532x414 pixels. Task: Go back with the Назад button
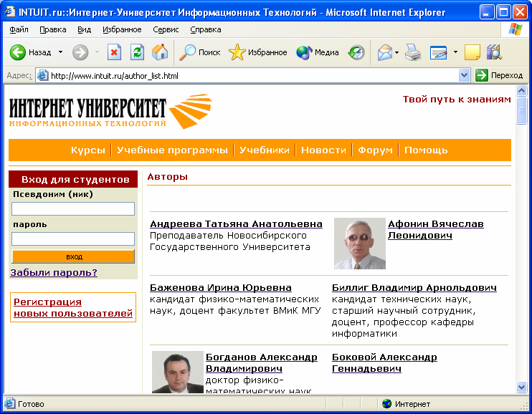pos(30,52)
